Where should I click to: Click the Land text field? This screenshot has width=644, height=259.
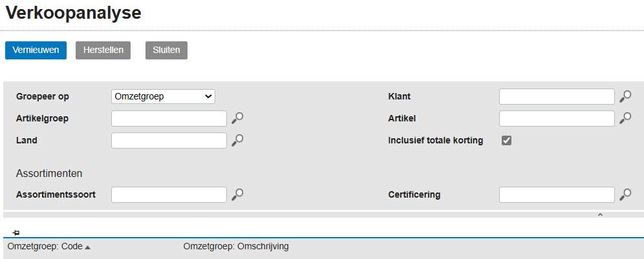point(169,140)
